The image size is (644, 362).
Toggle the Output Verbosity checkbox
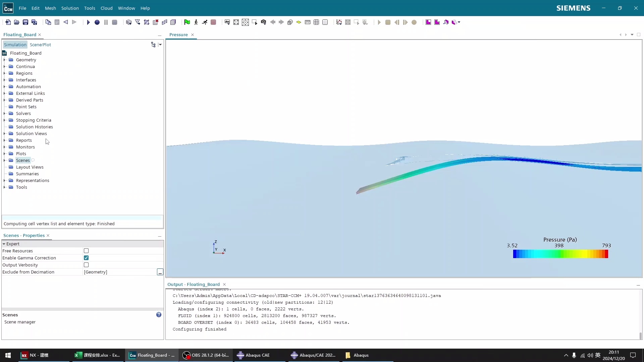[86, 265]
